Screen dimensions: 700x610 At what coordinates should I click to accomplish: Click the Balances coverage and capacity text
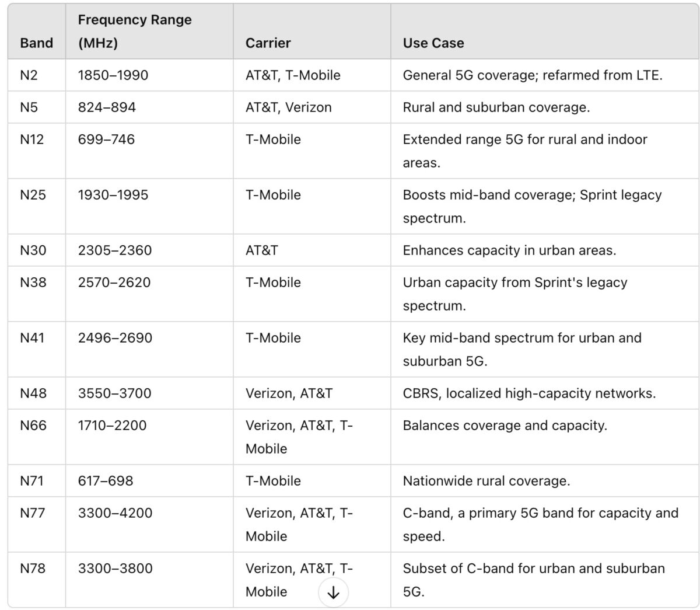pos(505,426)
